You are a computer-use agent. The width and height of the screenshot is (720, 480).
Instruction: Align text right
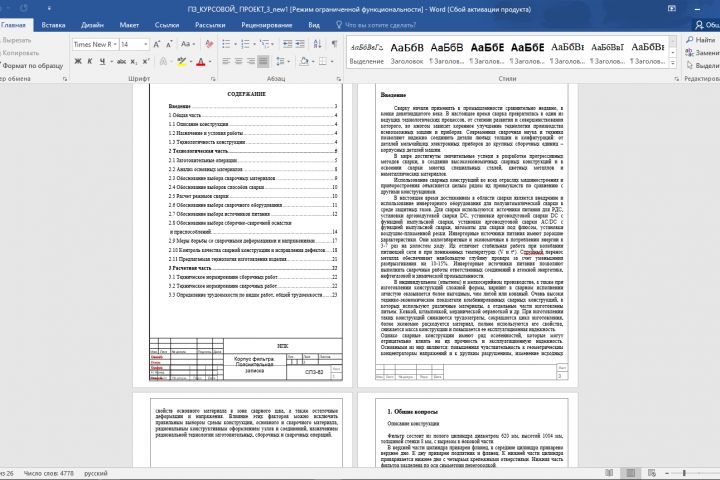[x=251, y=61]
